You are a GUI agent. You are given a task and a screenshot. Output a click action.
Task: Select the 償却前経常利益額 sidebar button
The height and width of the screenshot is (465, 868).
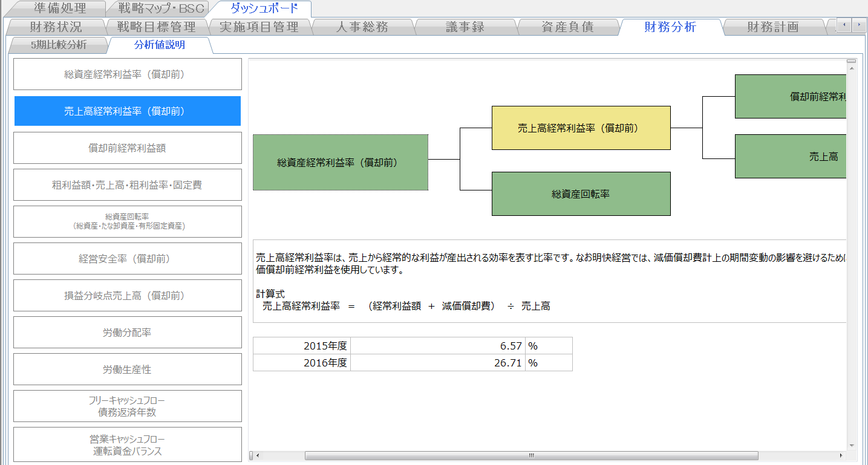tap(128, 148)
